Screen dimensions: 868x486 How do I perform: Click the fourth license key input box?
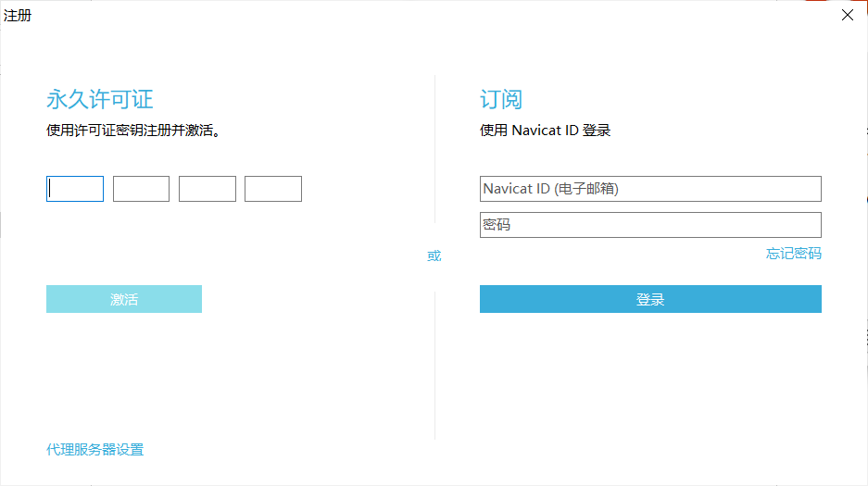[273, 189]
